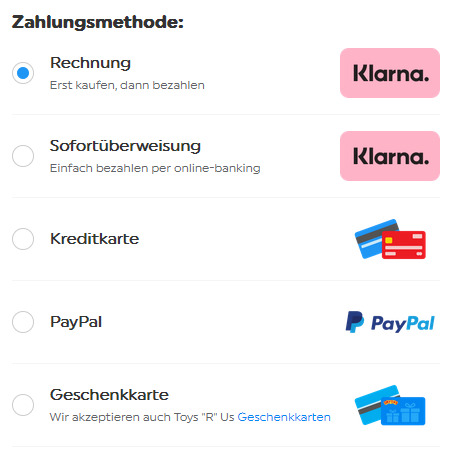Click the Klarna logo beside Sofortüberweisung
Image resolution: width=452 pixels, height=460 pixels.
pyautogui.click(x=390, y=156)
